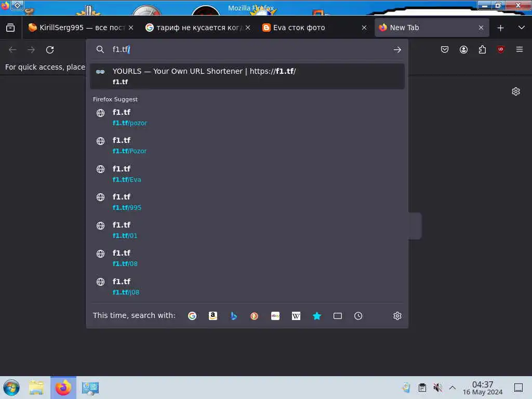The image size is (532, 399).
Task: Open a new tab with plus button
Action: coord(500,28)
